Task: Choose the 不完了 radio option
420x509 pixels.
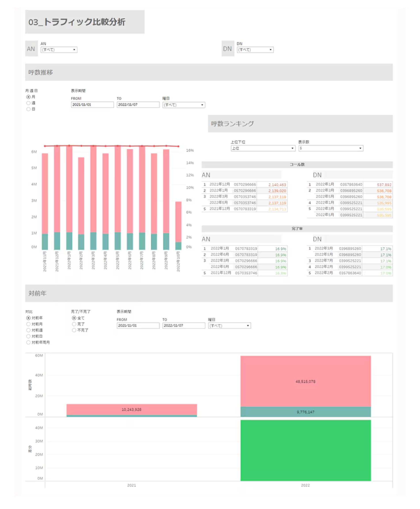Action: click(x=74, y=330)
